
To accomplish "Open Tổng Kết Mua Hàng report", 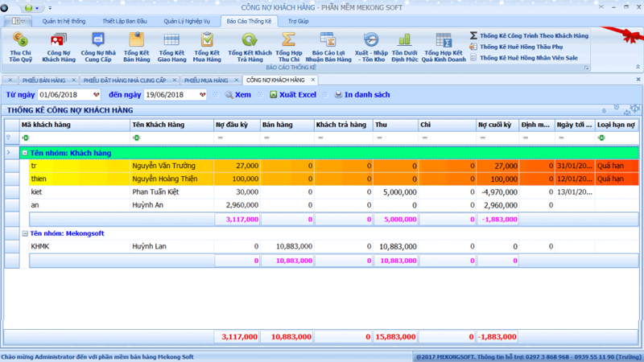I will tap(207, 47).
